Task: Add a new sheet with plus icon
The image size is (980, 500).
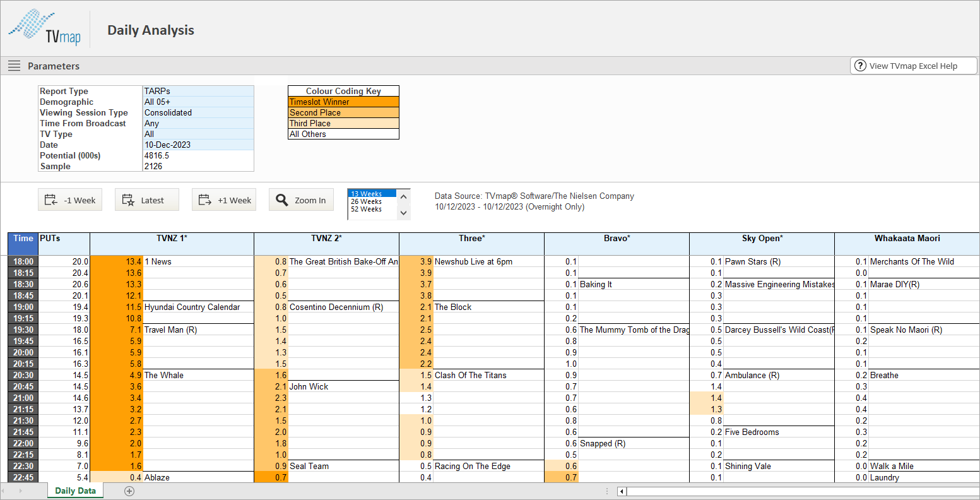Action: point(129,491)
